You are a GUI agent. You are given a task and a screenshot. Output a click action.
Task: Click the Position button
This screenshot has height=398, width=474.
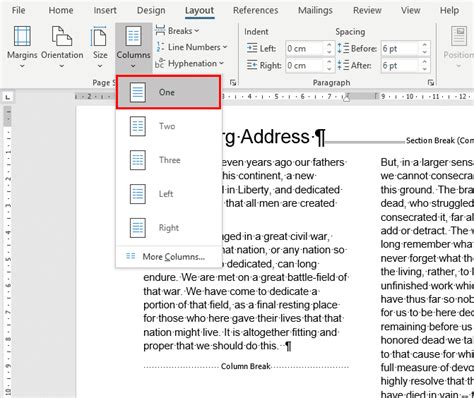point(459,47)
